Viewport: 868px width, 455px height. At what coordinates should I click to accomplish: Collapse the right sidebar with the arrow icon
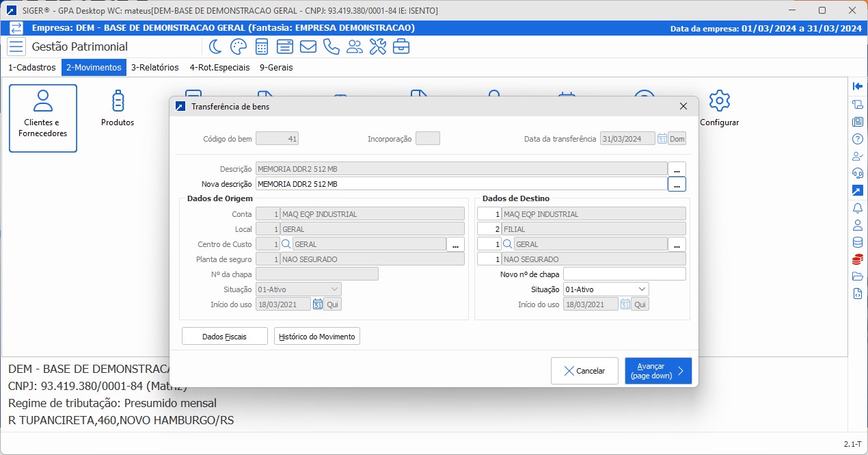pos(858,86)
